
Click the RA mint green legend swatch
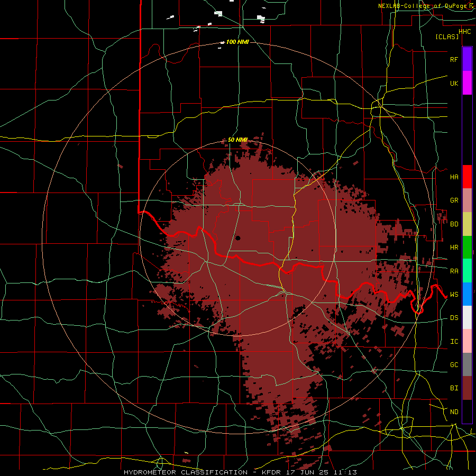[x=467, y=271]
